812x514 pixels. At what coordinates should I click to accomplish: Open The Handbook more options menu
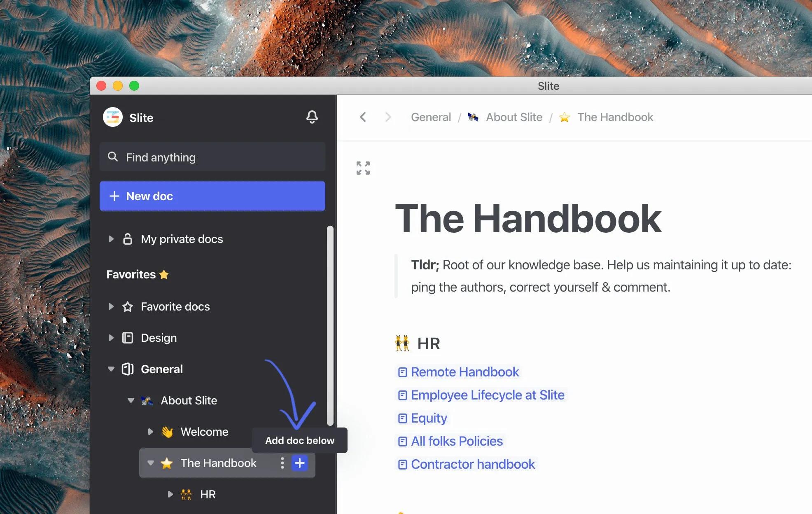point(282,463)
